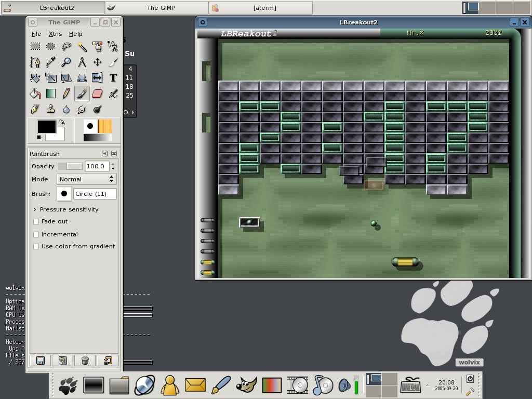
Task: Open the white background color swatch
Action: (60, 137)
